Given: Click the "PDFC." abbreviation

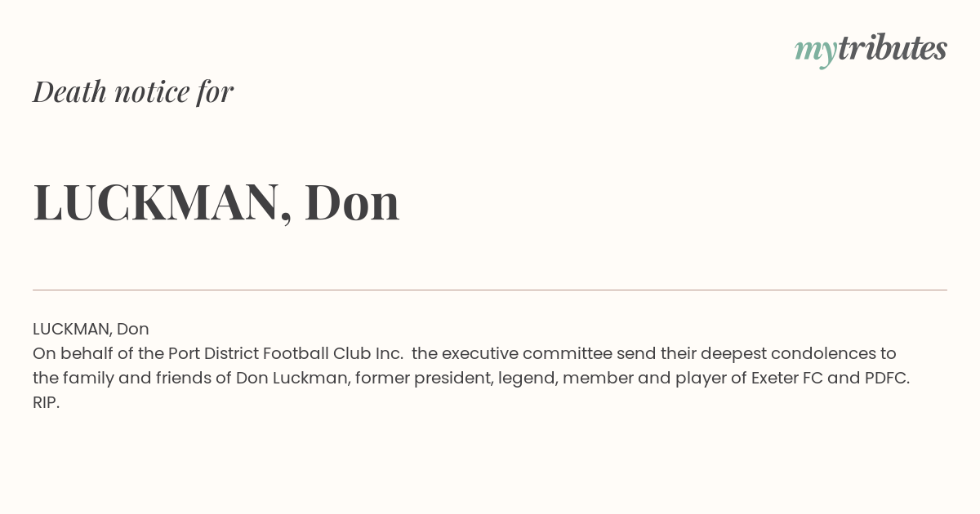Looking at the screenshot, I should point(887,379).
